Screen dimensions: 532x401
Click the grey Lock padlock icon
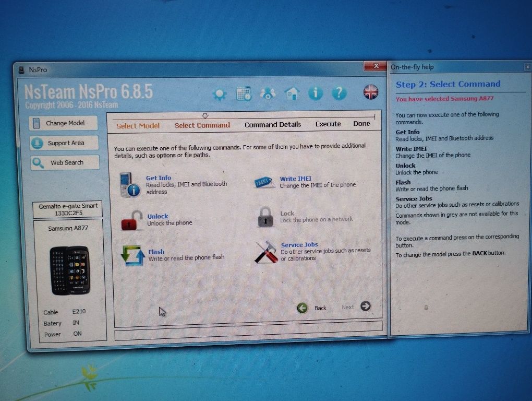pos(265,217)
